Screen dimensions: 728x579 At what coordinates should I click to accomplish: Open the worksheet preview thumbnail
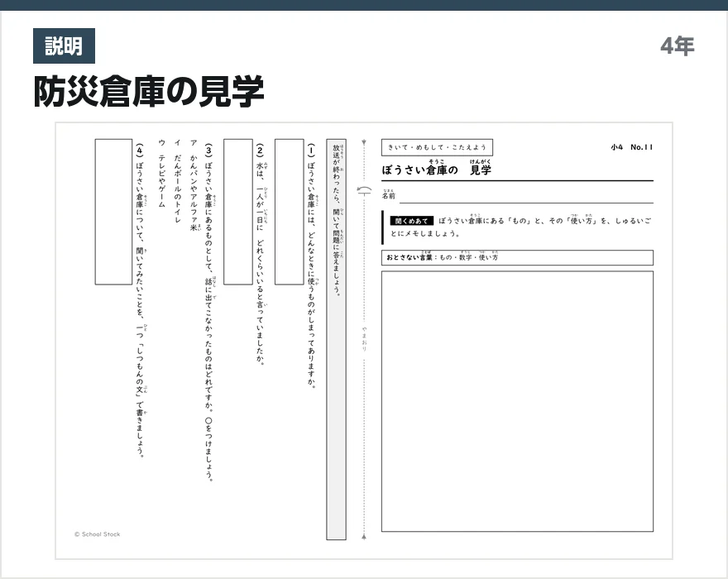pyautogui.click(x=364, y=341)
